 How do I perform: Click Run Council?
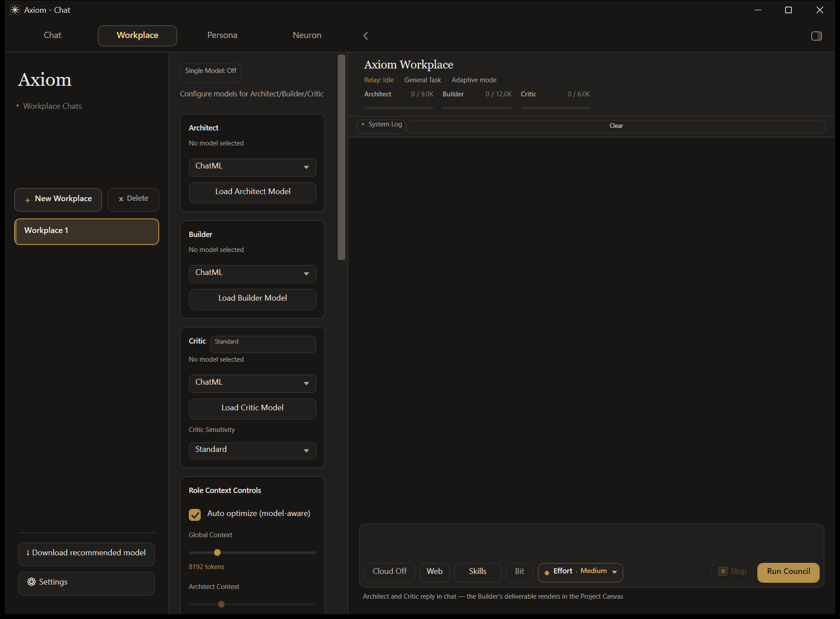(x=788, y=572)
